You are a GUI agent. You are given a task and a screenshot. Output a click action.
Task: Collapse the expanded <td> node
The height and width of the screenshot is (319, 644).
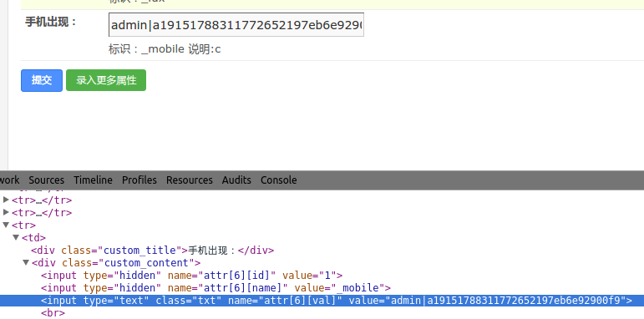pyautogui.click(x=16, y=237)
